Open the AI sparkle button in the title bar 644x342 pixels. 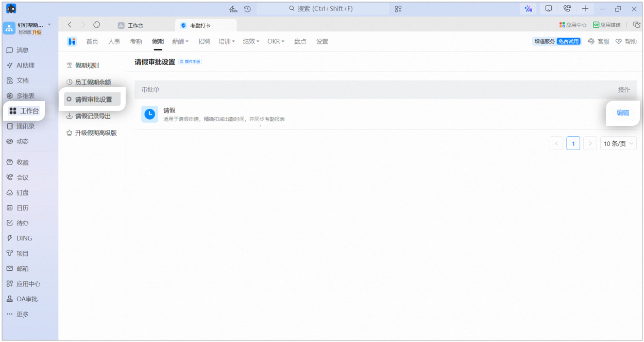coord(529,9)
